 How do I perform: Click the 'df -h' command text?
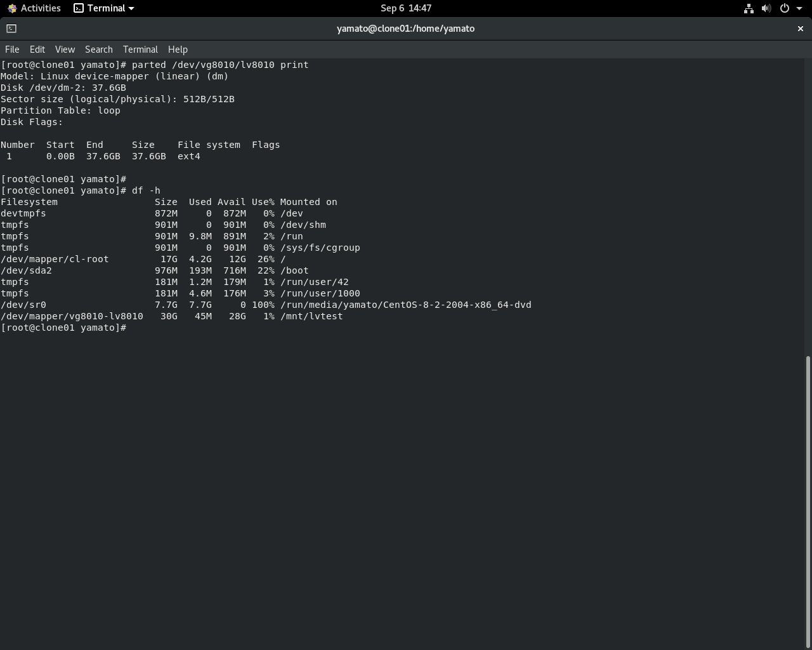point(146,190)
